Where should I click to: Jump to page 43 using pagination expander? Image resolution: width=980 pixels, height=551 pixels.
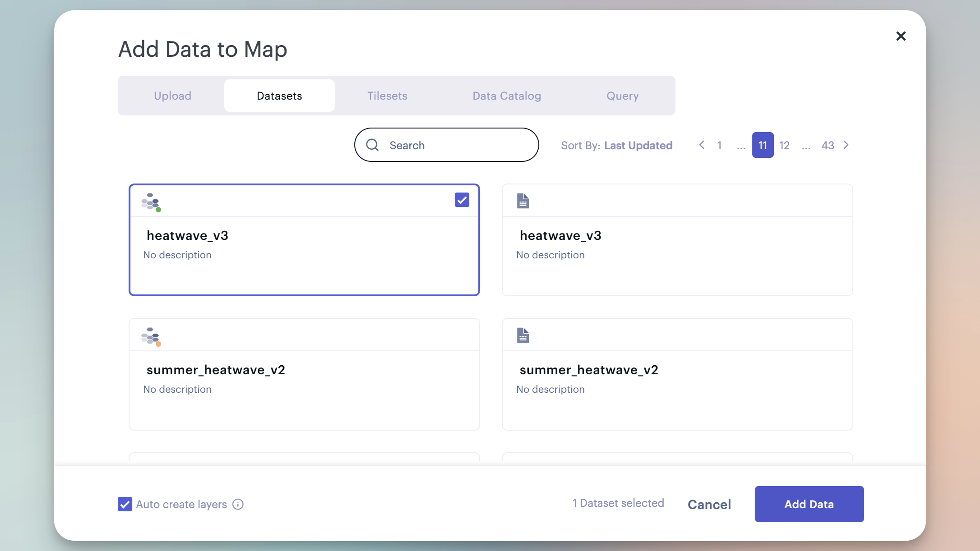click(x=827, y=145)
